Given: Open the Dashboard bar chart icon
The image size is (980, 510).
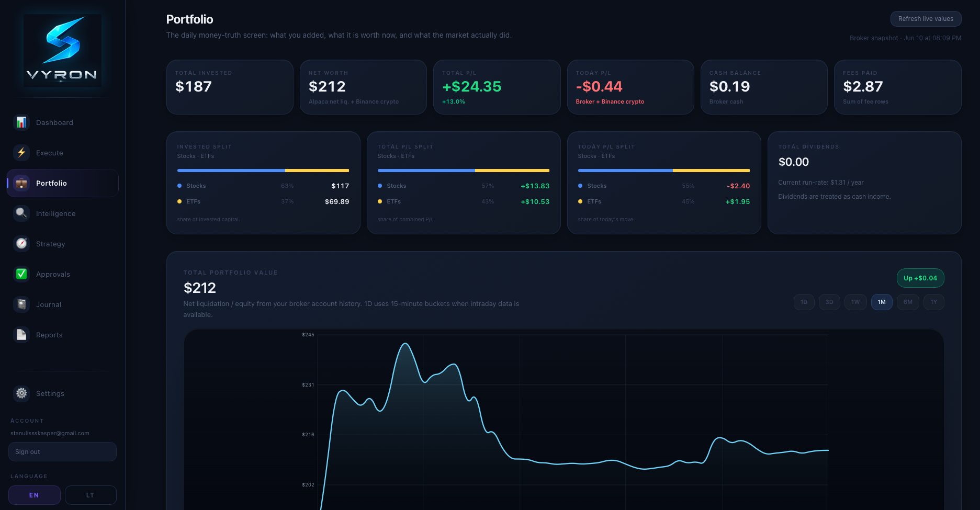Looking at the screenshot, I should point(21,122).
